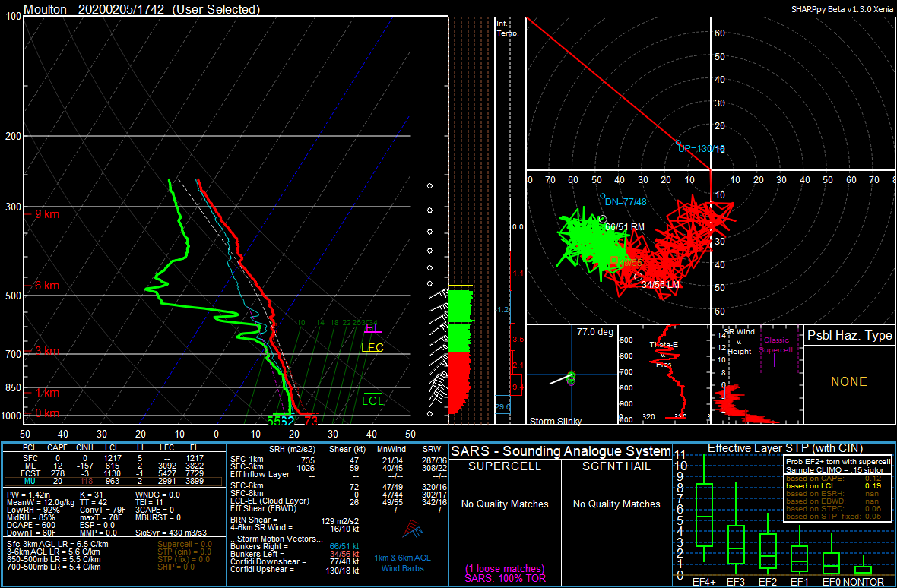Click the surface temperature value 73

tap(311, 421)
